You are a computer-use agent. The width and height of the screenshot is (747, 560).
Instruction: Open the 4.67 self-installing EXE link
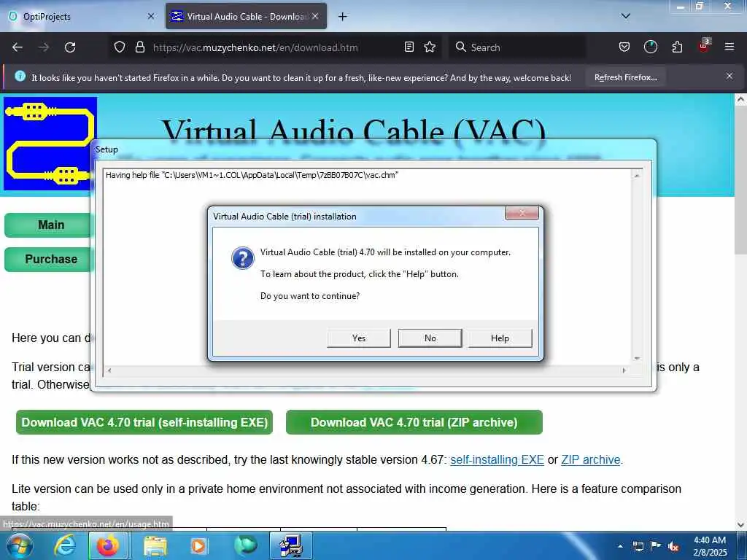497,459
